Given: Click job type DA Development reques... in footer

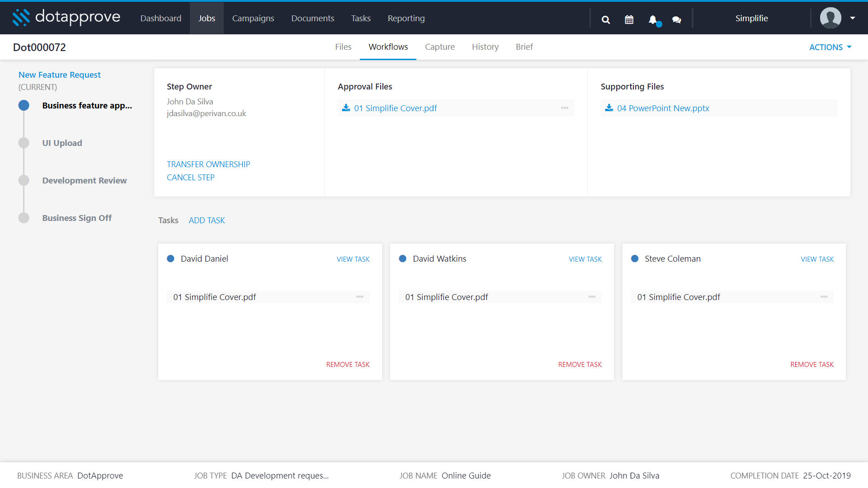Looking at the screenshot, I should click(280, 476).
